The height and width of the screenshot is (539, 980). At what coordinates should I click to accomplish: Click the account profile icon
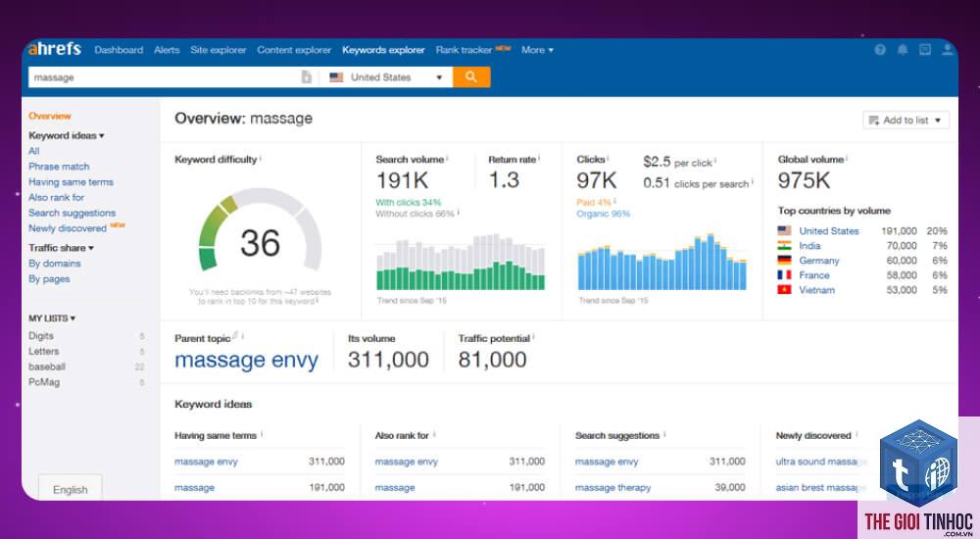[948, 50]
